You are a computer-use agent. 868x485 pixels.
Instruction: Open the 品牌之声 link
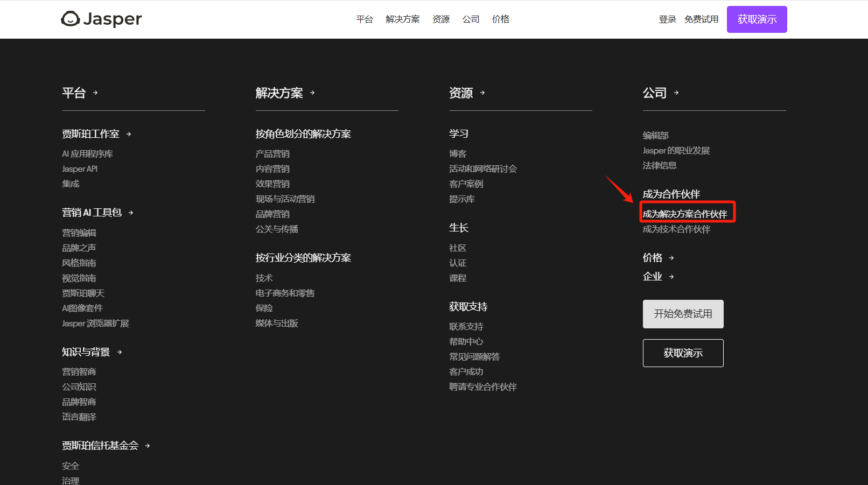coord(79,248)
